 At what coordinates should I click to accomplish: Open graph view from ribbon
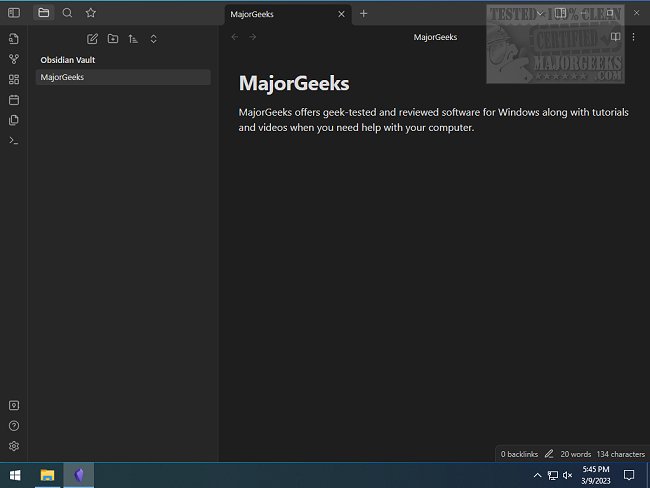point(14,59)
